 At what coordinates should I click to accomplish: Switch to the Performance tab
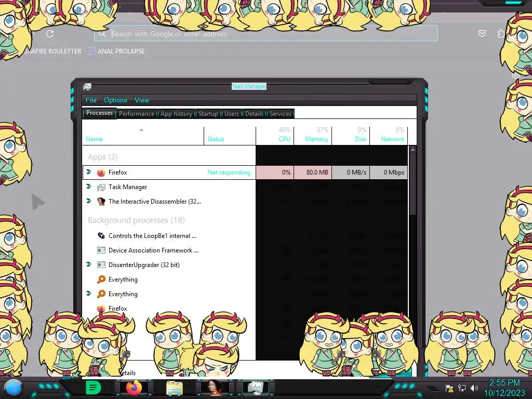(137, 114)
